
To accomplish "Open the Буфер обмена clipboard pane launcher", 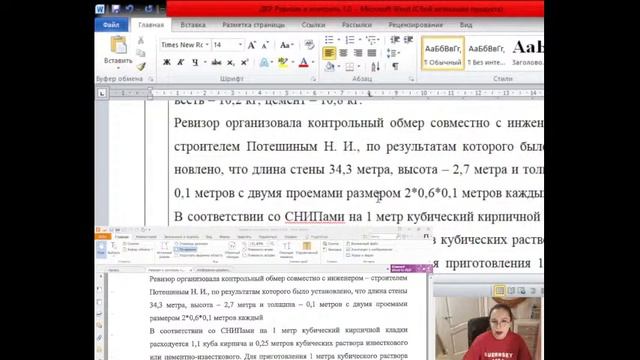I will pos(151,79).
